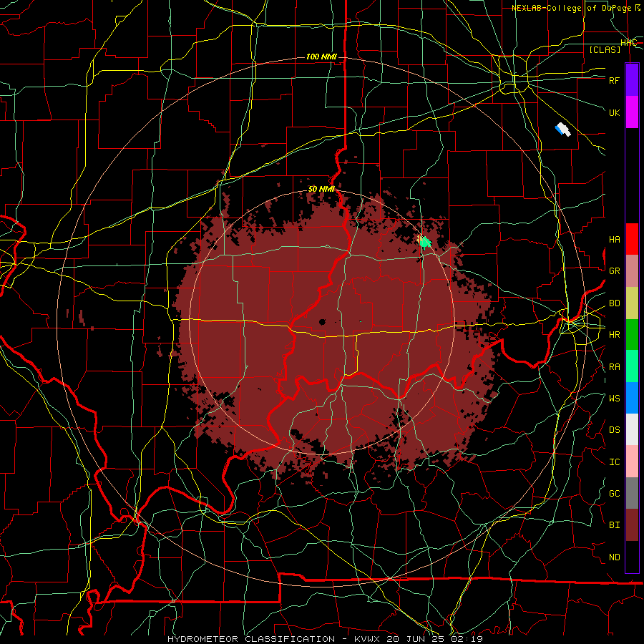644x644 pixels.
Task: Click the brown BI biological legend swatch
Action: [x=632, y=525]
